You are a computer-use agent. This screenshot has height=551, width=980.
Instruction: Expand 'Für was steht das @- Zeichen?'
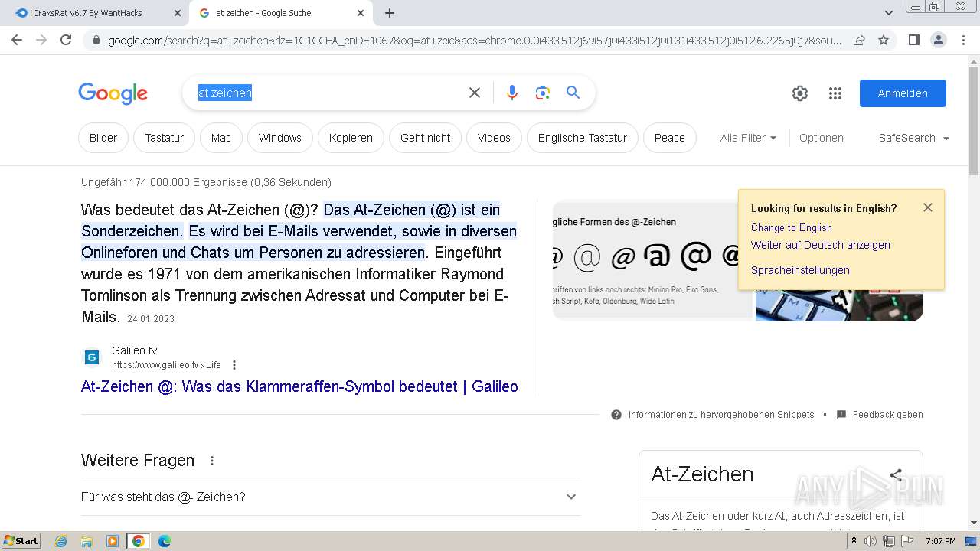click(x=331, y=497)
